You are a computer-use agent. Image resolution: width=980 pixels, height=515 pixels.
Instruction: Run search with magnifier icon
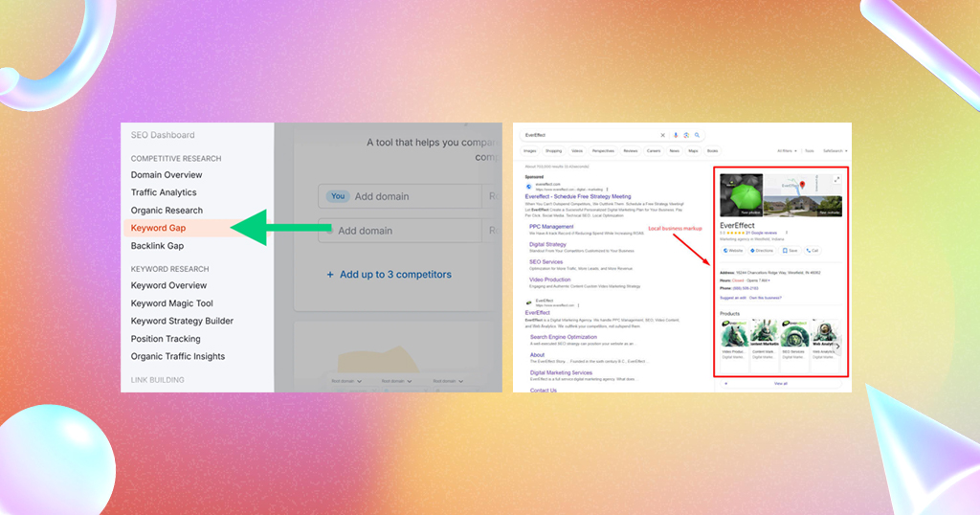click(x=697, y=135)
